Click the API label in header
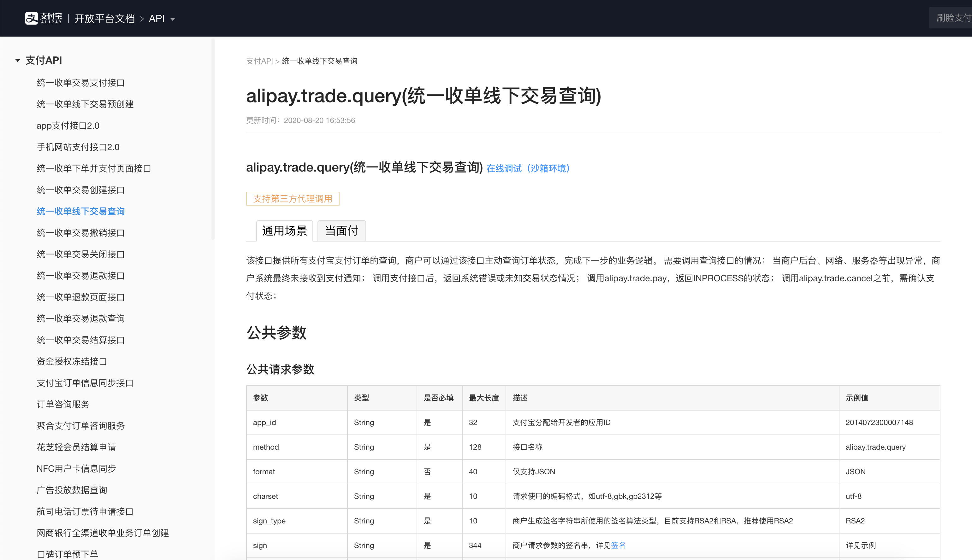Screen dimensions: 972x560 coord(156,19)
